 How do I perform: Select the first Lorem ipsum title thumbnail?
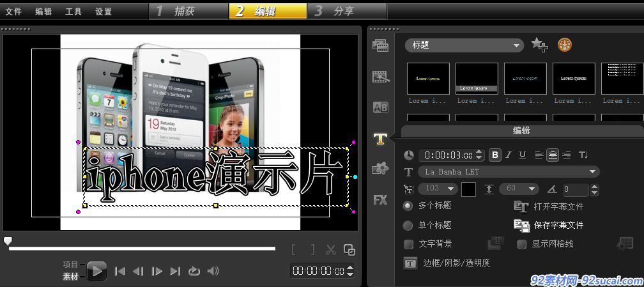(428, 79)
